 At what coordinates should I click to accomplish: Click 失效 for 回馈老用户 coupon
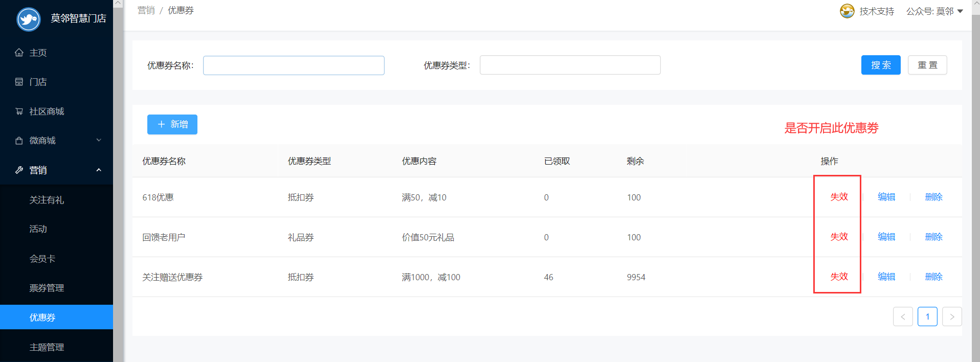(839, 237)
